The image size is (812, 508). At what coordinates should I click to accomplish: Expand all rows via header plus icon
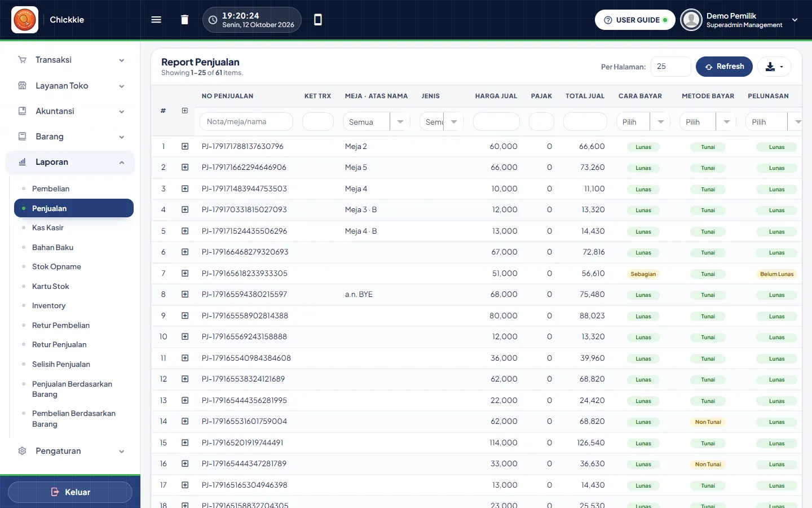[x=185, y=111]
